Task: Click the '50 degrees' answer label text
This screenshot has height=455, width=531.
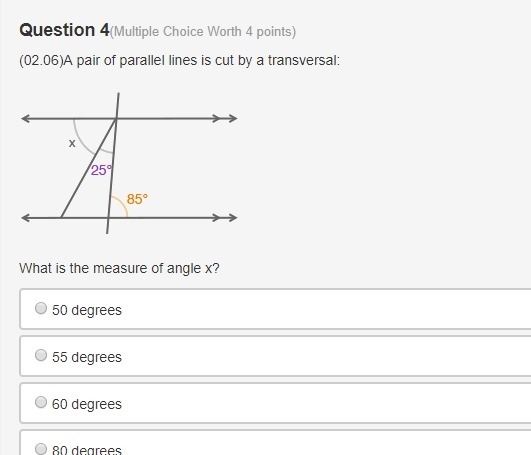Action: [x=87, y=310]
